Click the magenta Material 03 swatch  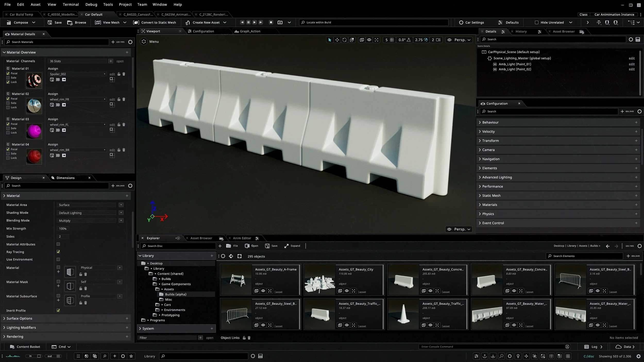pyautogui.click(x=34, y=131)
